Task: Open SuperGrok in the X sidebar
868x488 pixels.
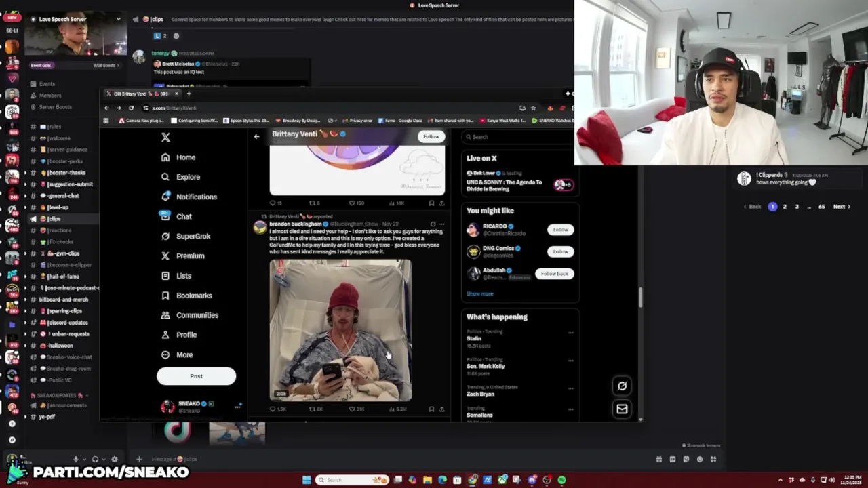Action: click(x=186, y=236)
